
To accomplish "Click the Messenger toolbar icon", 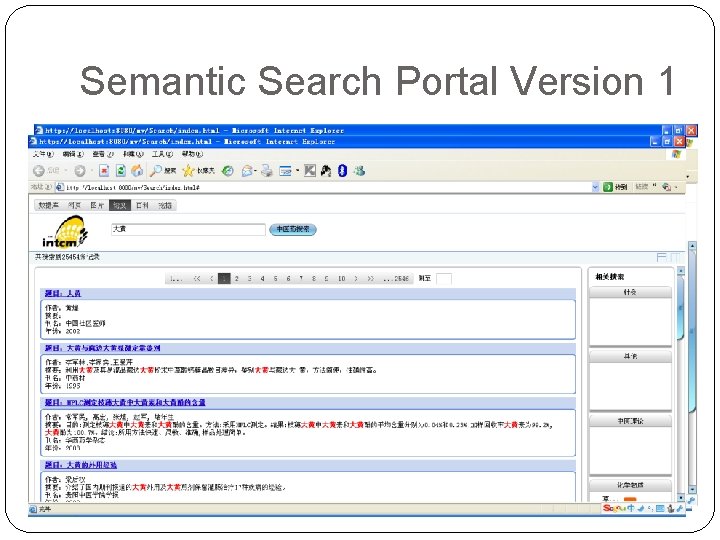I will (x=359, y=171).
